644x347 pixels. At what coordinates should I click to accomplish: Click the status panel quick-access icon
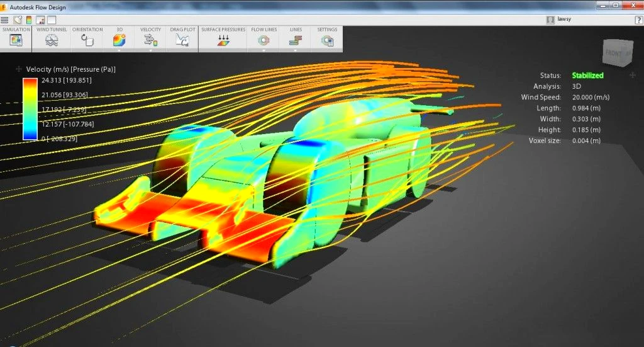pyautogui.click(x=40, y=20)
